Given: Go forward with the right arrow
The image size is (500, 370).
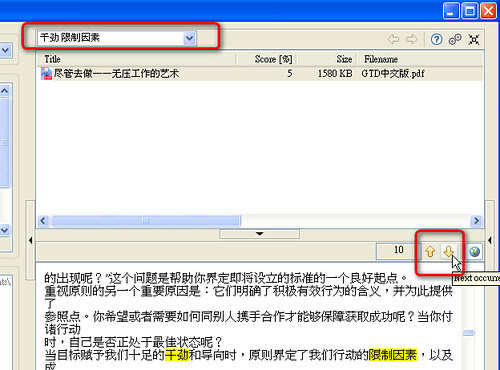Looking at the screenshot, I should coord(412,39).
